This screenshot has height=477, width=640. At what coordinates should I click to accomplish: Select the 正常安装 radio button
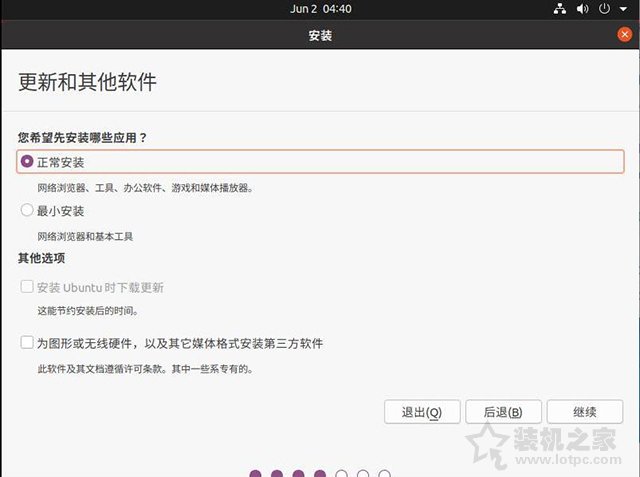pyautogui.click(x=27, y=162)
